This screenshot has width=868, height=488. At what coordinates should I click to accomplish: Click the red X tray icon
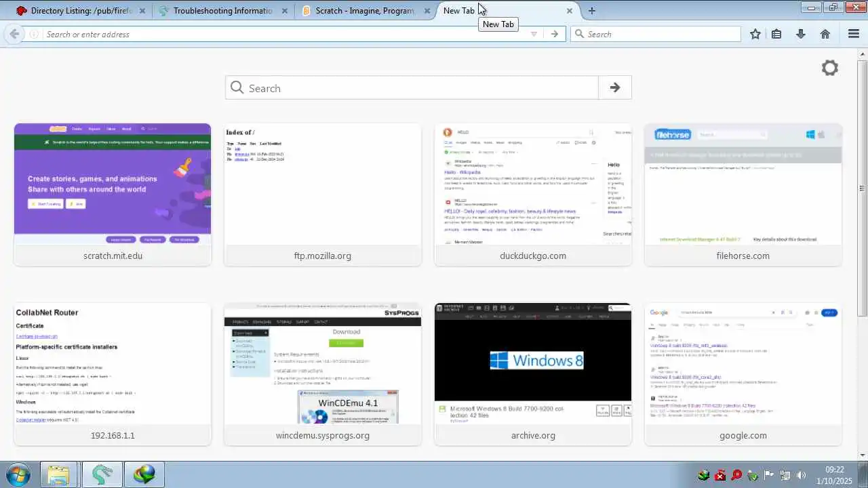pyautogui.click(x=720, y=475)
